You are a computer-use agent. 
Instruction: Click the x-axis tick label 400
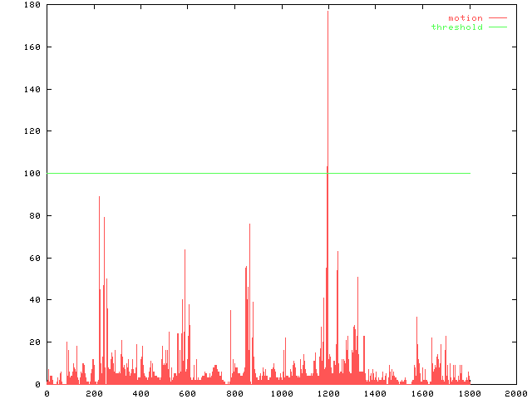click(140, 394)
